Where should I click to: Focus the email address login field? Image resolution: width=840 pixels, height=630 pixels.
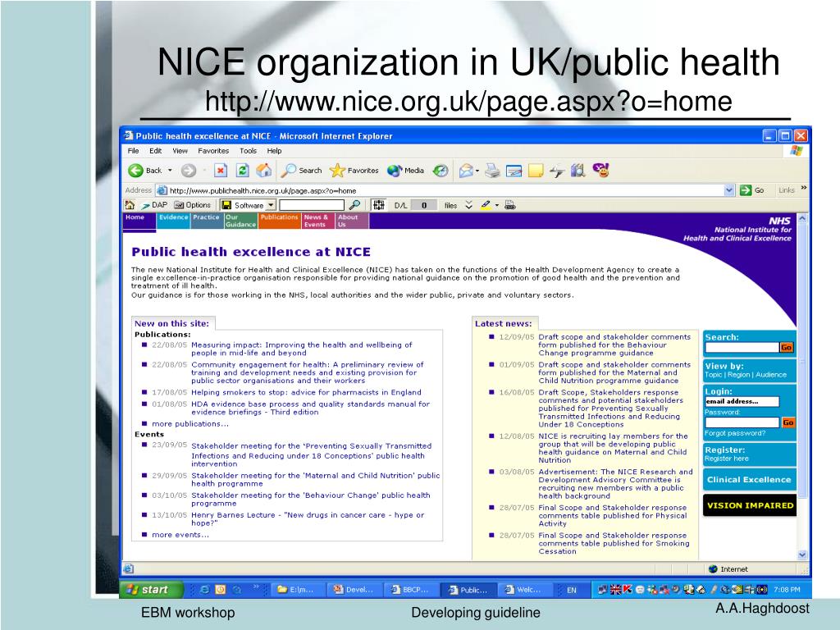pos(742,401)
